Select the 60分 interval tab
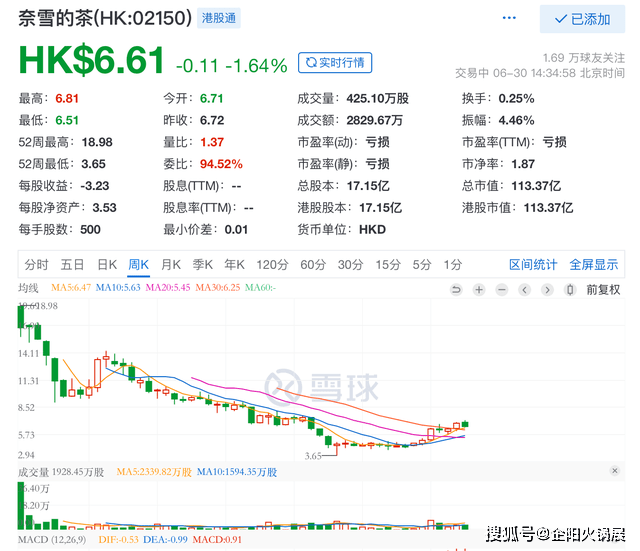 pyautogui.click(x=313, y=264)
